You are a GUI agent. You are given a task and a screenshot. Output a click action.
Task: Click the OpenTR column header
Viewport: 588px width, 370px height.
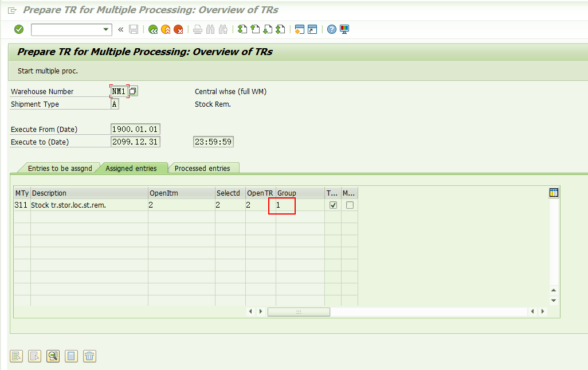(x=261, y=193)
